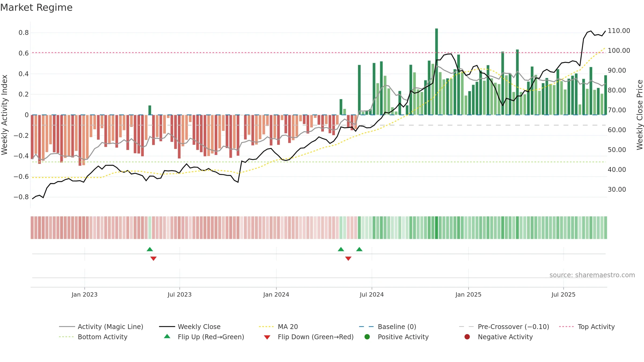644x362 pixels.
Task: Click the lone green bar in spring 2023
Action: pos(150,110)
